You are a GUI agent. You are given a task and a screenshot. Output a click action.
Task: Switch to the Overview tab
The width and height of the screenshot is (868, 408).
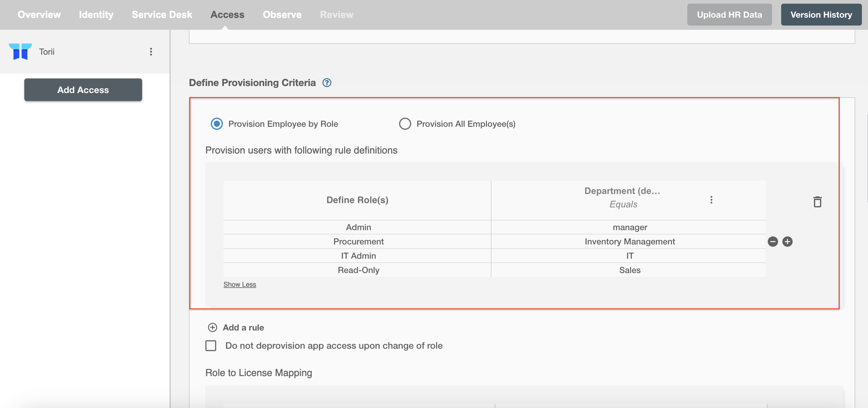39,14
